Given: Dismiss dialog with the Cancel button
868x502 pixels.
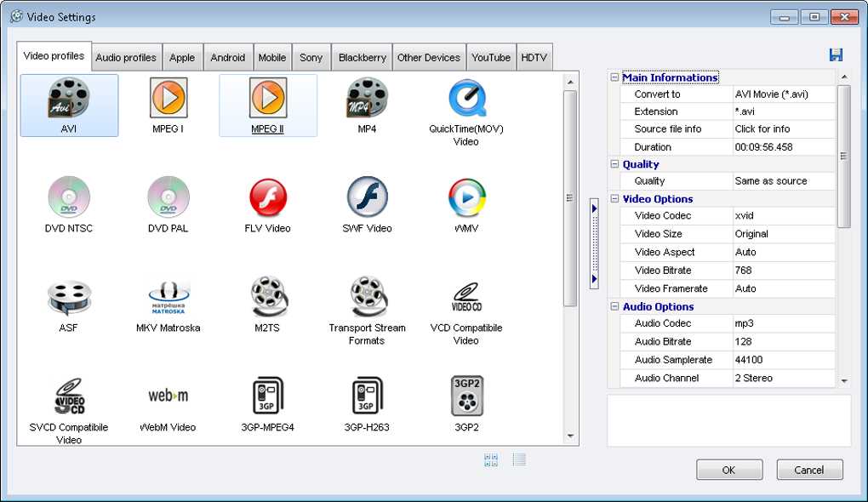Looking at the screenshot, I should [x=809, y=470].
